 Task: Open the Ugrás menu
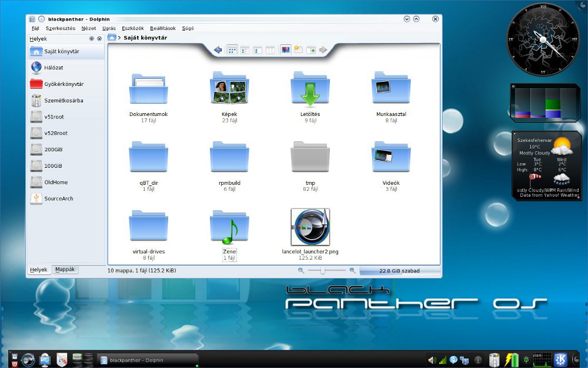(x=109, y=28)
